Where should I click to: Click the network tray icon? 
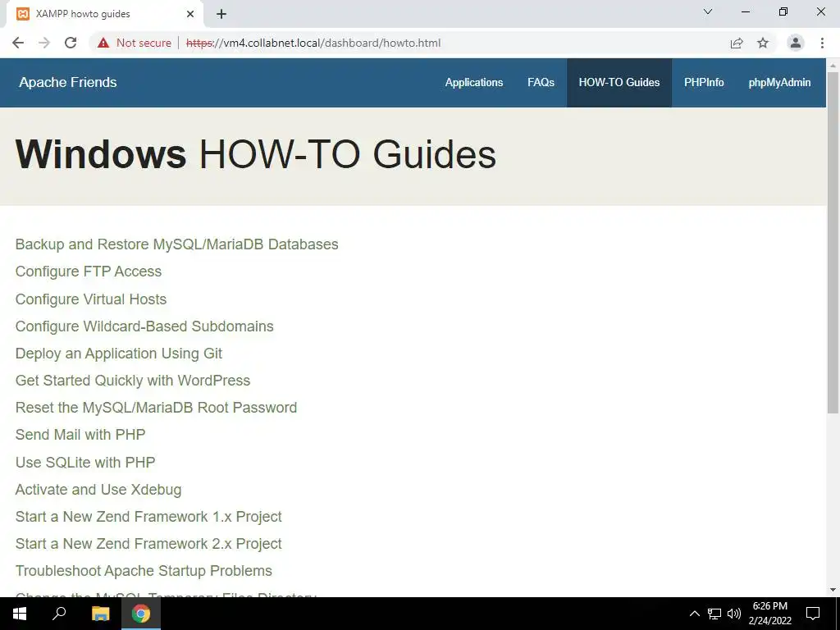(714, 614)
